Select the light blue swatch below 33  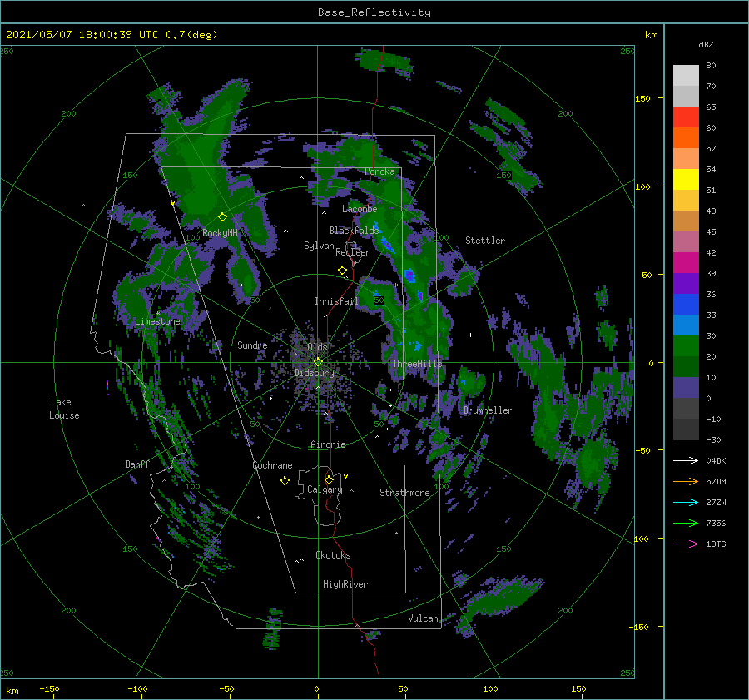[686, 325]
